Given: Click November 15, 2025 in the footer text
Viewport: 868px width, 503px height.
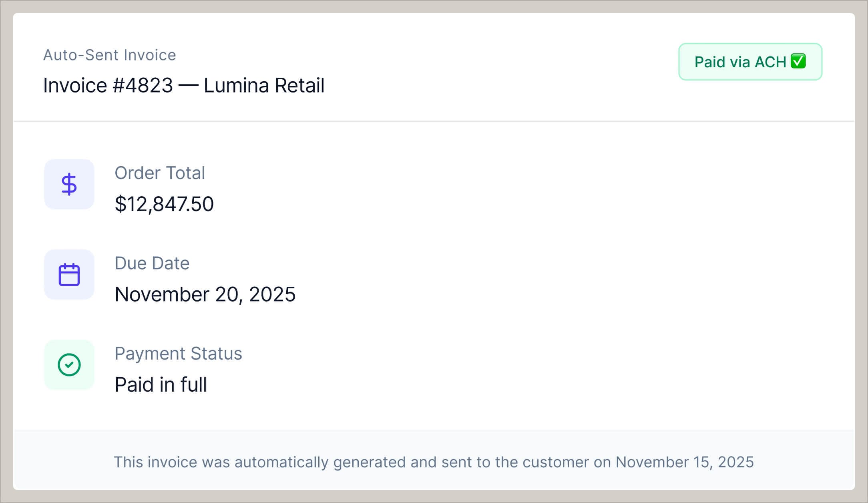Looking at the screenshot, I should 685,462.
